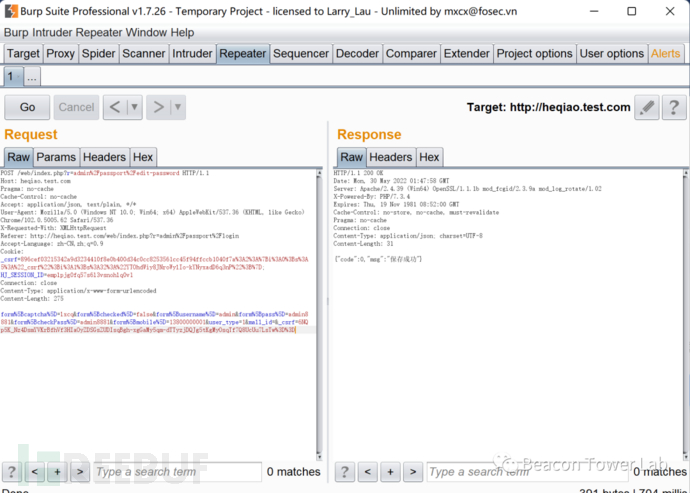
Task: Send the request with Go button
Action: point(27,107)
